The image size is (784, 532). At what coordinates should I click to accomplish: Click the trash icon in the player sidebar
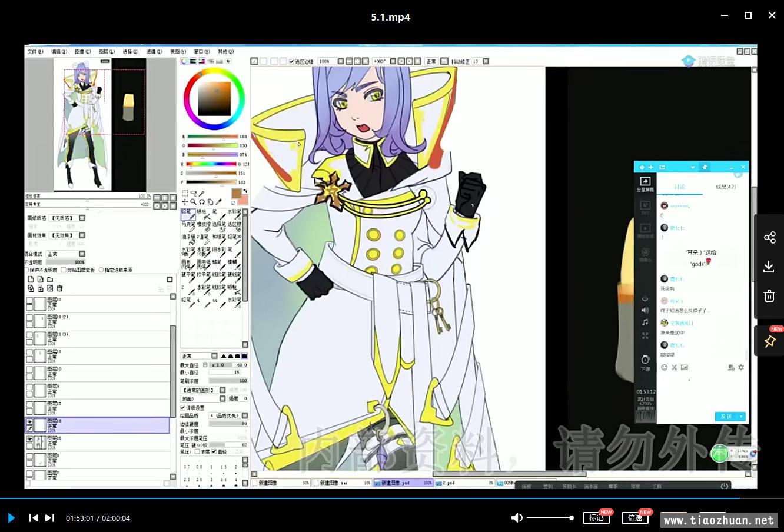click(769, 296)
